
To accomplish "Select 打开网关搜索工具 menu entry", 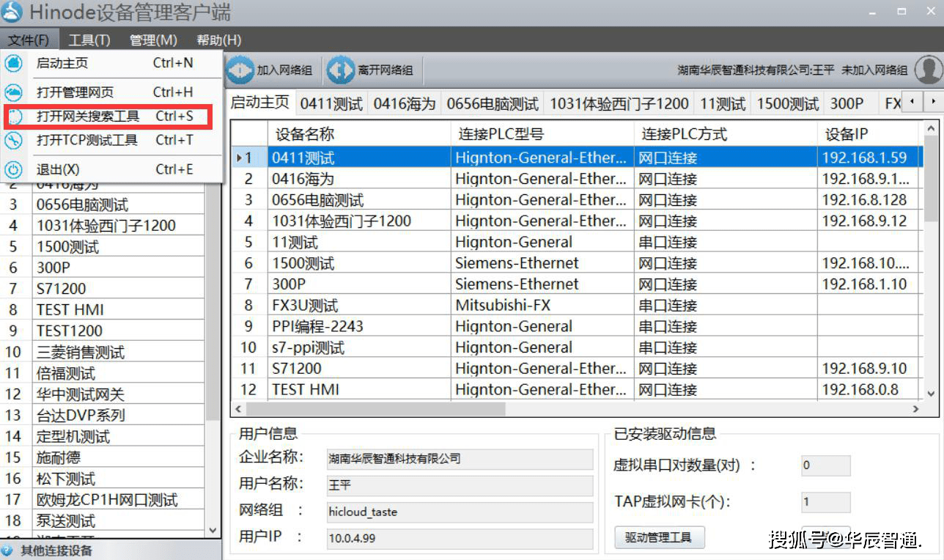I will (88, 117).
